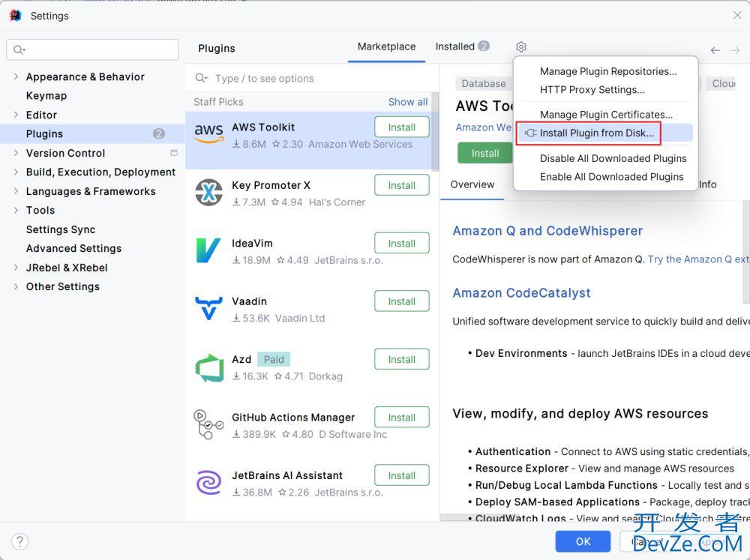Image resolution: width=750 pixels, height=560 pixels.
Task: Switch to the Marketplace tab
Action: point(386,46)
